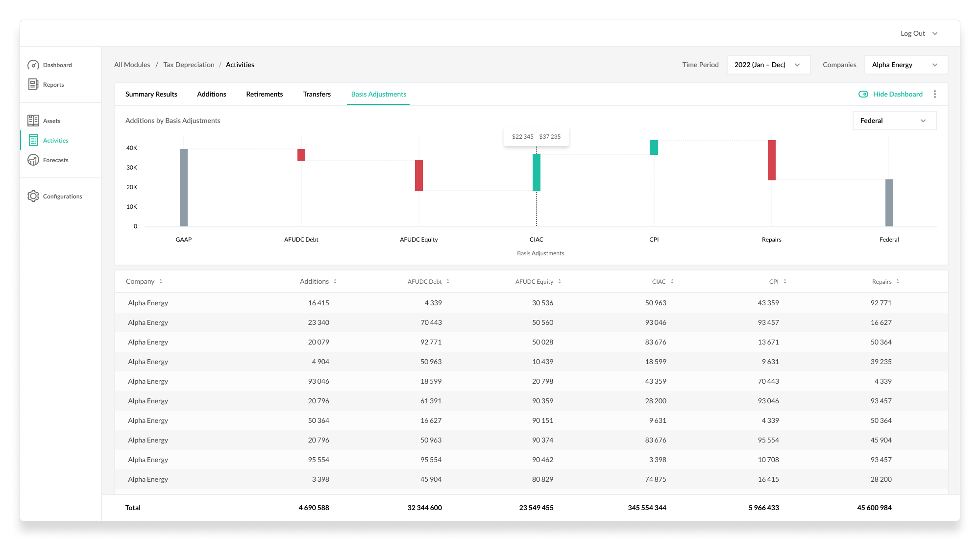This screenshot has height=541, width=980.
Task: Click Log Out in the top bar
Action: coord(912,33)
